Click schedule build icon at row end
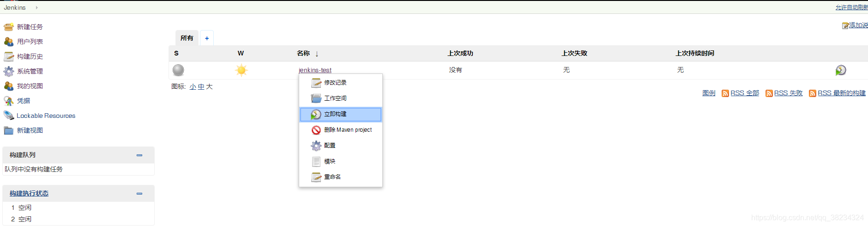868x226 pixels. 841,70
